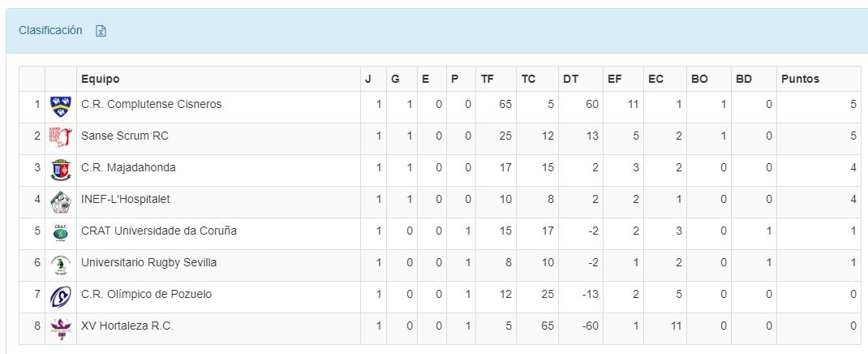Click the INEF-L'Hospitalet team logo
Screen dimensions: 868x354
[60, 201]
